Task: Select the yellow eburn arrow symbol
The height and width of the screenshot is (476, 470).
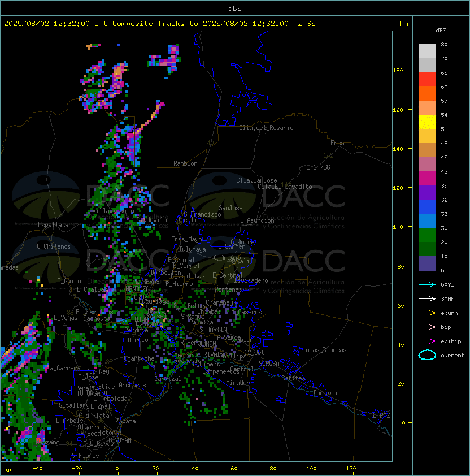Action: tap(427, 313)
